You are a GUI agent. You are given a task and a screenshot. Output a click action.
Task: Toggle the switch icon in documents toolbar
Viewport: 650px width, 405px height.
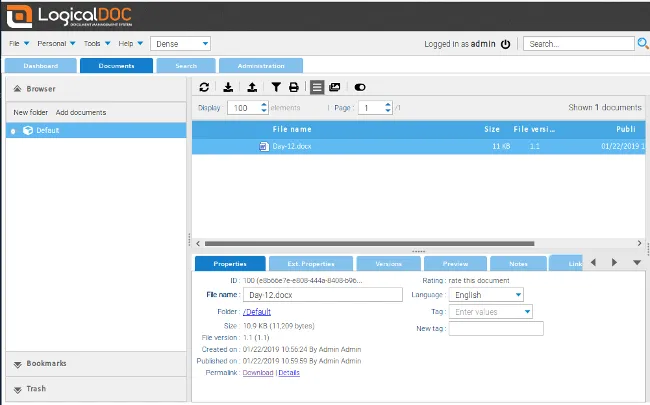[x=360, y=88]
